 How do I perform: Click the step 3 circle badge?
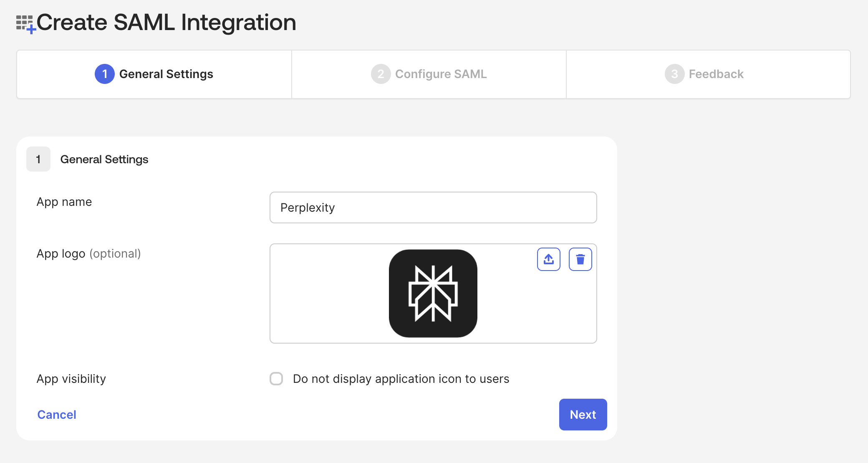[x=674, y=74]
